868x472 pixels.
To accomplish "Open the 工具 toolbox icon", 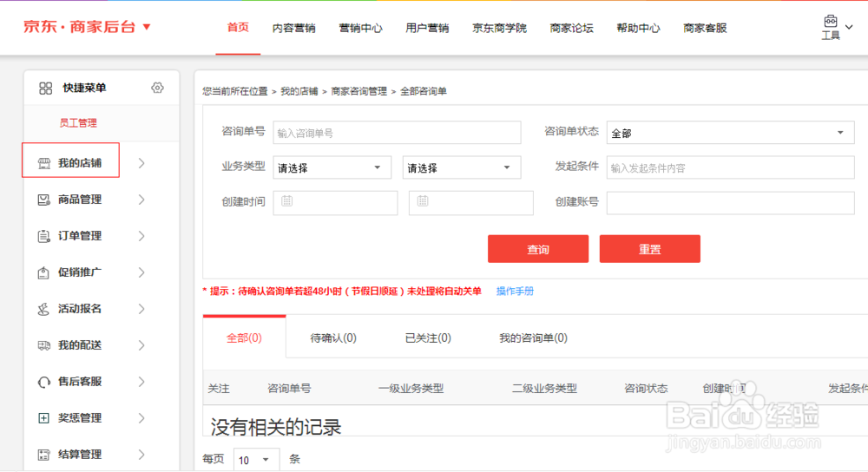I will coord(831,22).
